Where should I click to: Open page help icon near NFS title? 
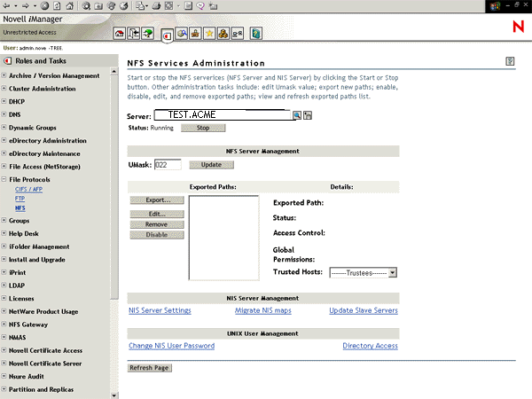pos(510,61)
